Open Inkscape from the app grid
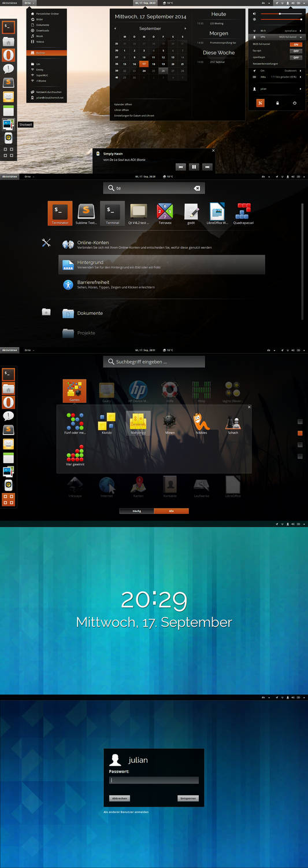Screen dimensions: 308x868 coord(75,487)
